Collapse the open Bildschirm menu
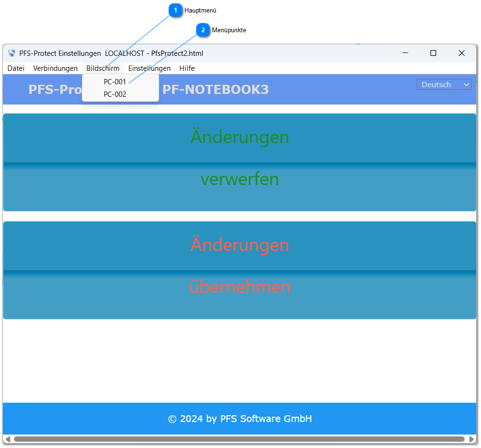481x448 pixels. point(103,68)
